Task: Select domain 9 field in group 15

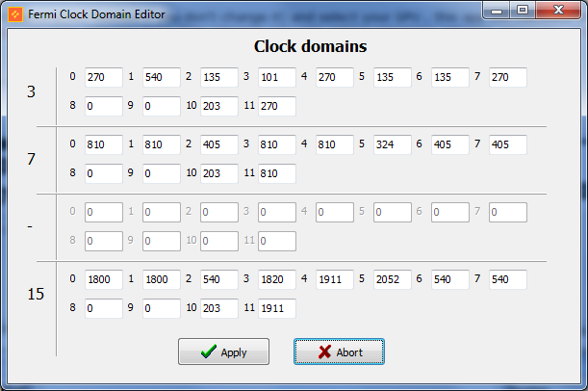Action: coord(162,308)
